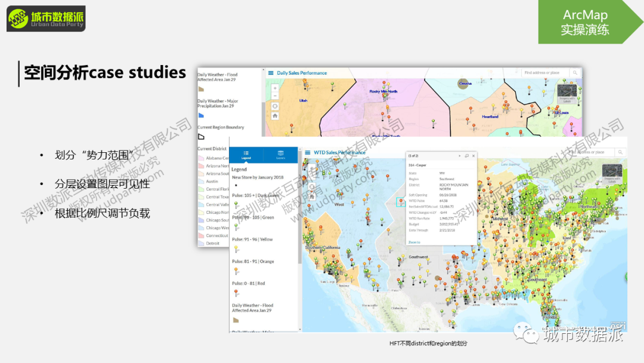Click the New Store by January 2018 dot symbol

236,186
